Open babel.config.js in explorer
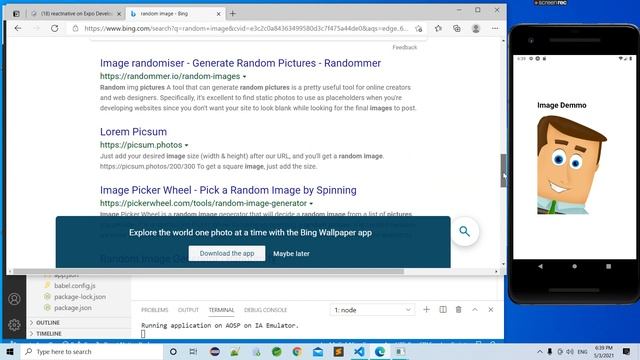 75,286
